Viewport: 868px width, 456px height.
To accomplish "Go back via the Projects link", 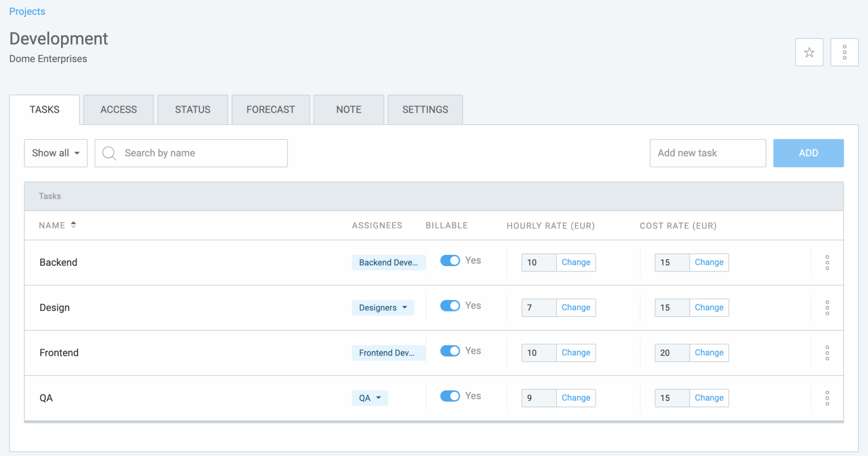I will click(x=27, y=11).
